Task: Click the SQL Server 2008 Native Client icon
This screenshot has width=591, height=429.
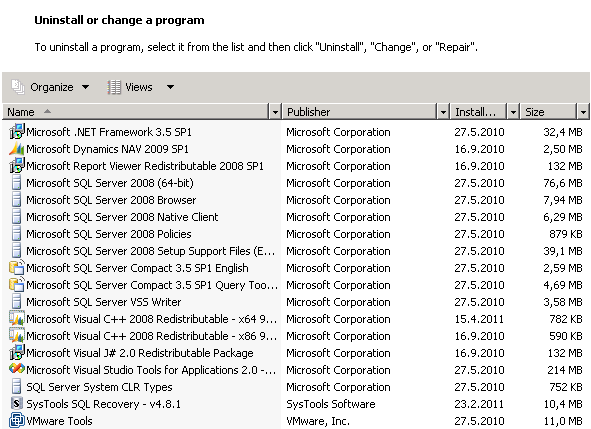Action: pos(17,217)
